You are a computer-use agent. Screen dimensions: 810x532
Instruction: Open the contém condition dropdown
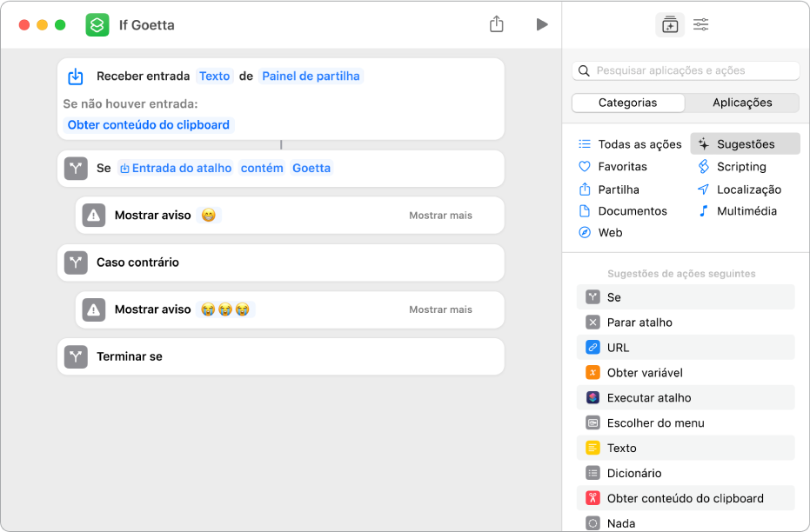pyautogui.click(x=261, y=168)
